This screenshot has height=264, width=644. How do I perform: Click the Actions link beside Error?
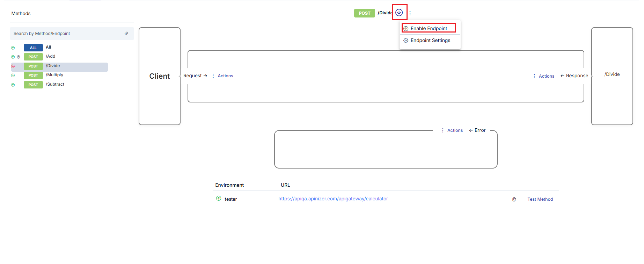click(455, 130)
